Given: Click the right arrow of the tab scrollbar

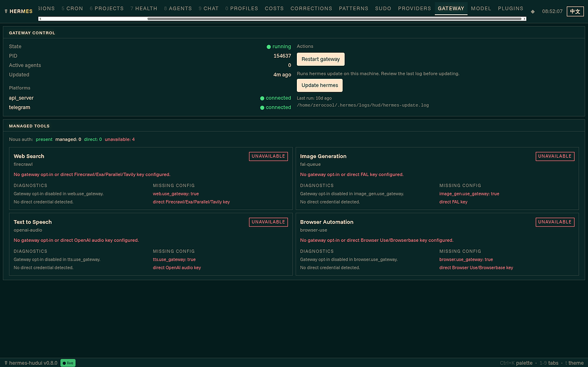Looking at the screenshot, I should pos(524,19).
